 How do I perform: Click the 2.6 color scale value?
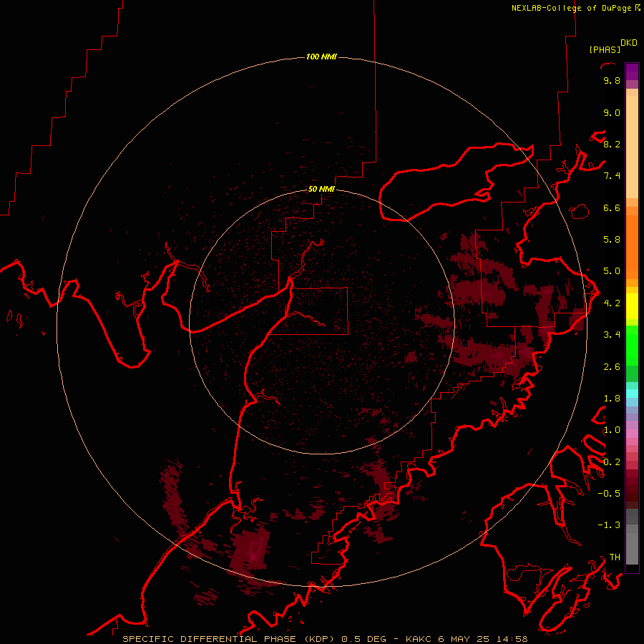(x=612, y=366)
